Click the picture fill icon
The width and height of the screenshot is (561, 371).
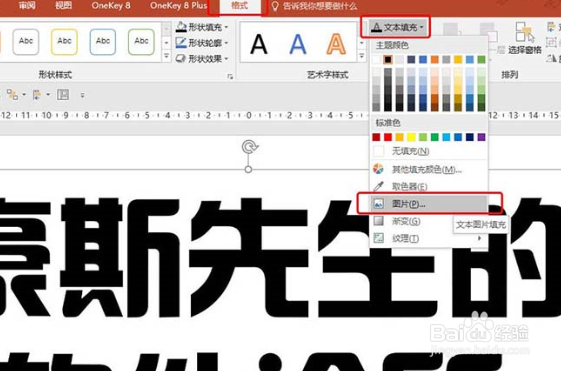(x=378, y=204)
